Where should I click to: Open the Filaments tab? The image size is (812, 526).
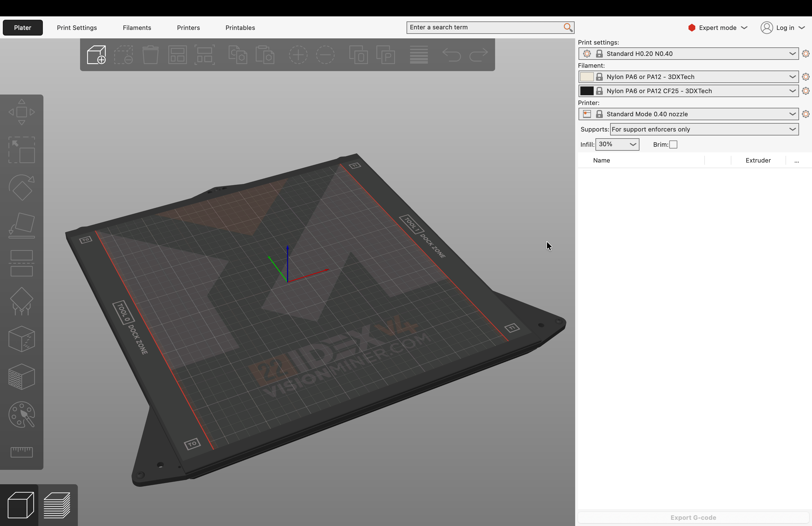(137, 28)
